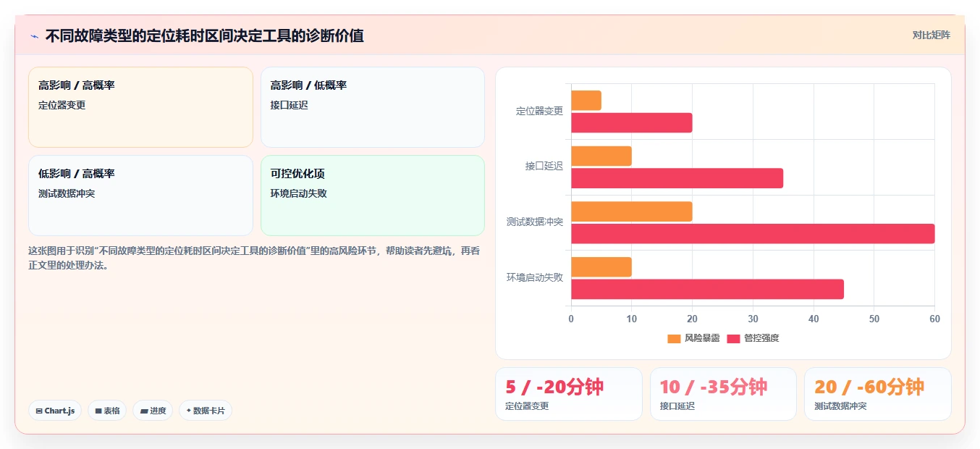Toggle the 管控强度 red legend swatch
This screenshot has width=980, height=449.
[x=733, y=338]
